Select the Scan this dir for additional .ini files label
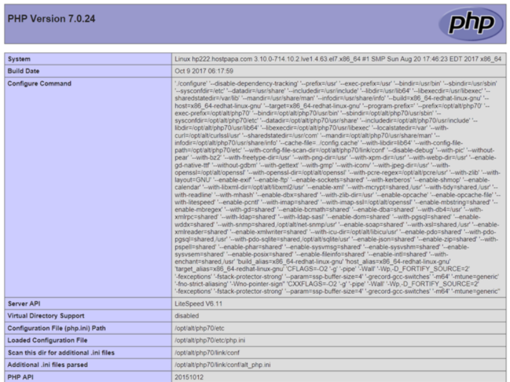 click(x=61, y=353)
